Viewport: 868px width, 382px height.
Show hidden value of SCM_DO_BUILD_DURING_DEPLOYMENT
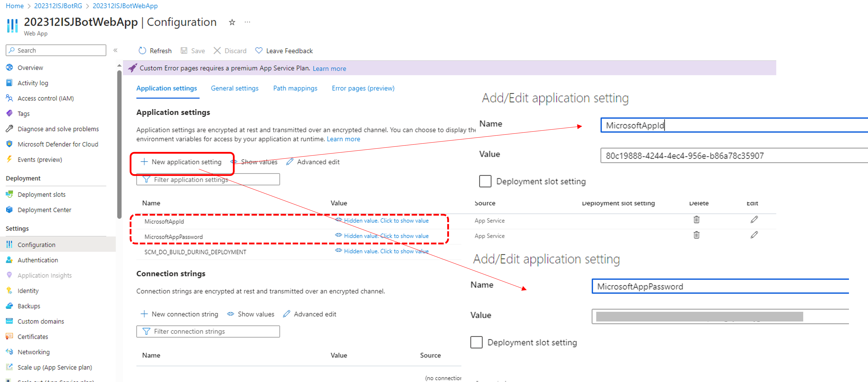click(x=386, y=251)
